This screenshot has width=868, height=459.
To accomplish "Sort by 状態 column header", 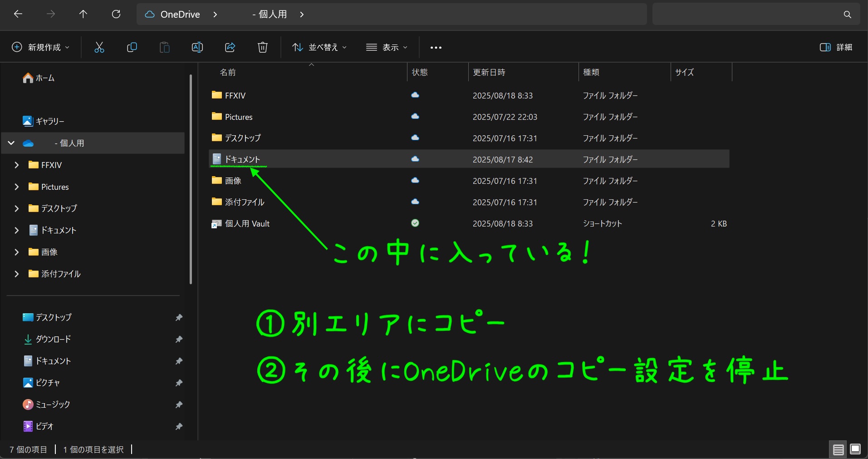I will (x=420, y=72).
